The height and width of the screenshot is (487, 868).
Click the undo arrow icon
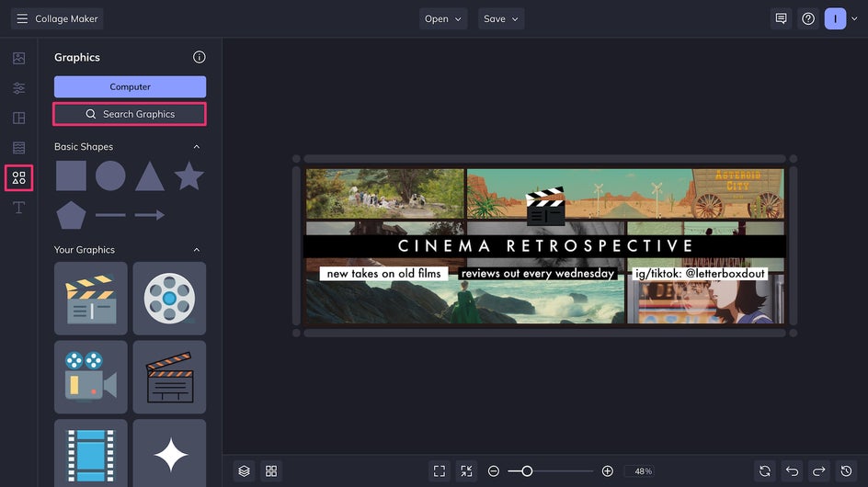[793, 470]
